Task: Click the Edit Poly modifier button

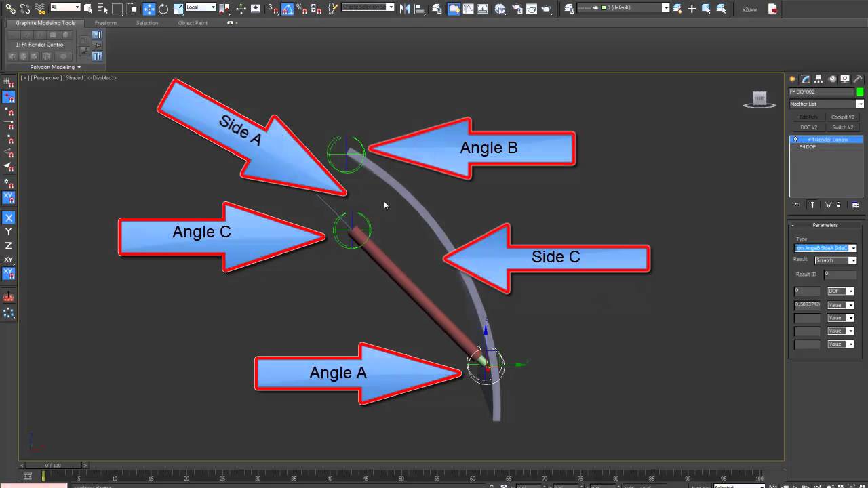Action: 809,117
